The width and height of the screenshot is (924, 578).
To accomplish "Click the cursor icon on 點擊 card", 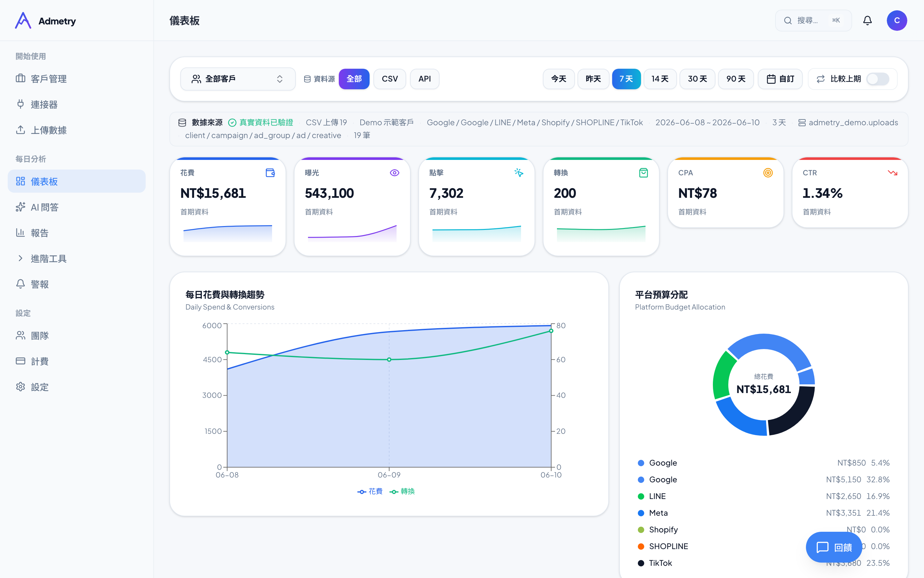I will (x=519, y=173).
